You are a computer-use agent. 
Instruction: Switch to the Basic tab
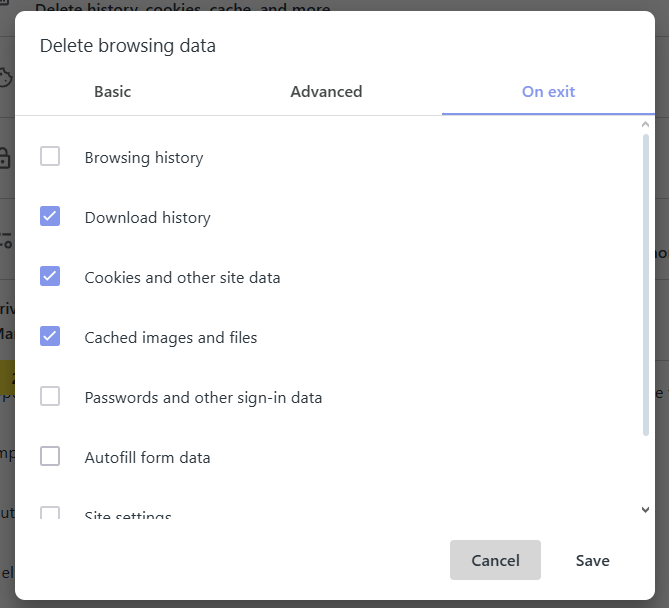click(112, 92)
